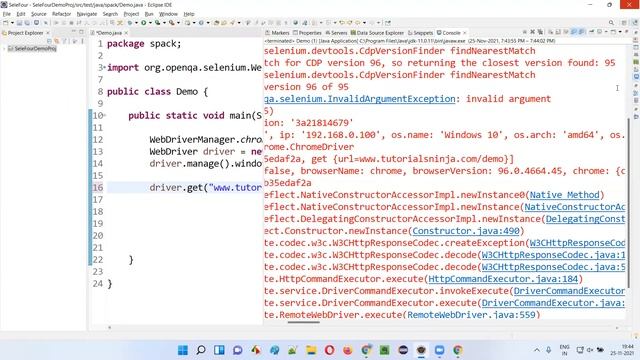The image size is (640, 360).
Task: Open the Run menu
Action: (x=149, y=14)
